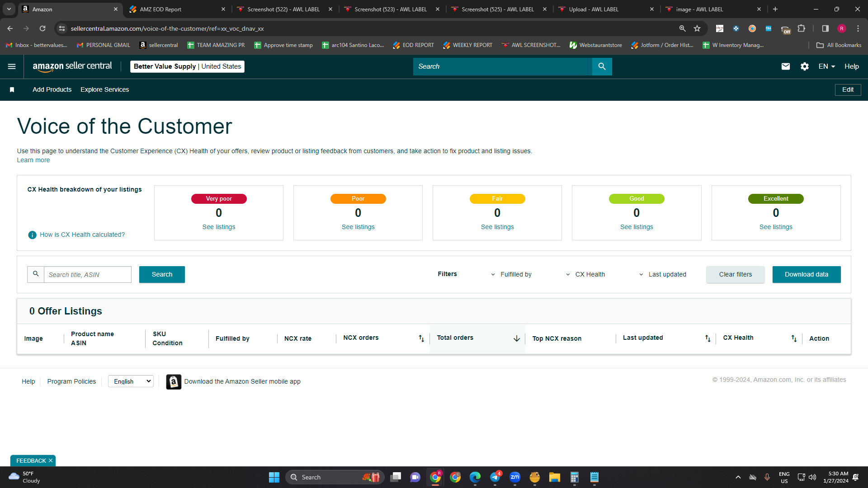Open the Webstaurantstore bookmark
Screen dimensions: 868x488
click(596, 45)
